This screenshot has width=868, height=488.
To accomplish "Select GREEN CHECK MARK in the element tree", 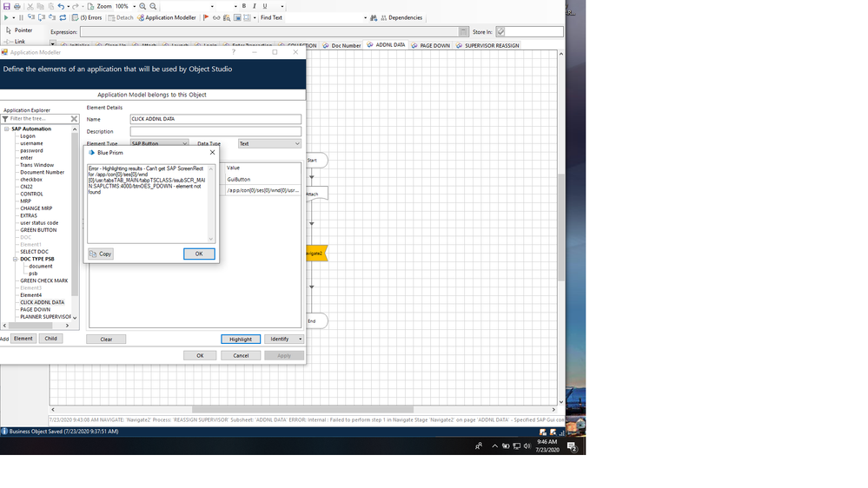I will coord(43,281).
